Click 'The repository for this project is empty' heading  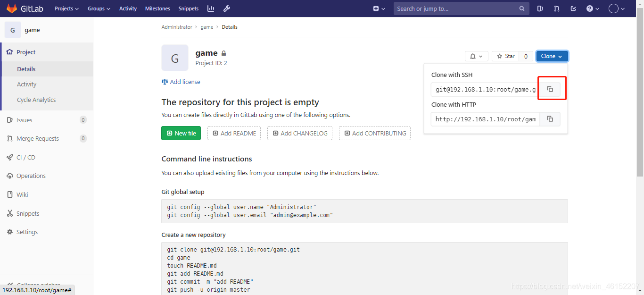[240, 102]
